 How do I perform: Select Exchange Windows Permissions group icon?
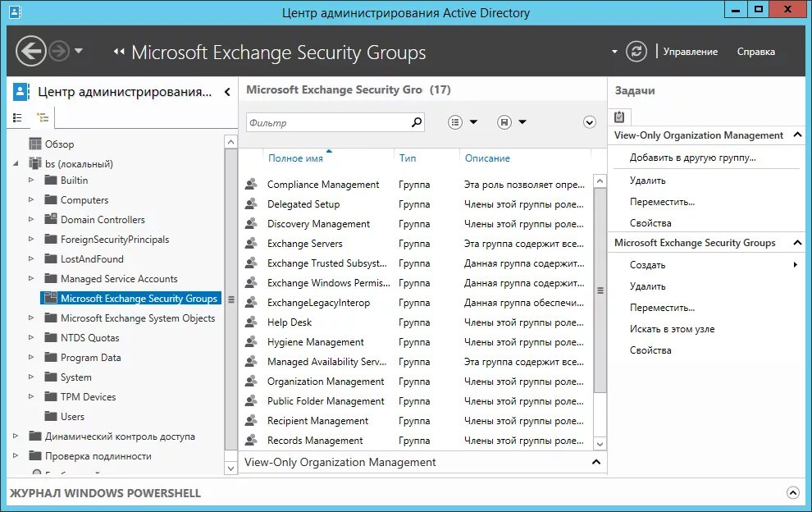[x=251, y=282]
